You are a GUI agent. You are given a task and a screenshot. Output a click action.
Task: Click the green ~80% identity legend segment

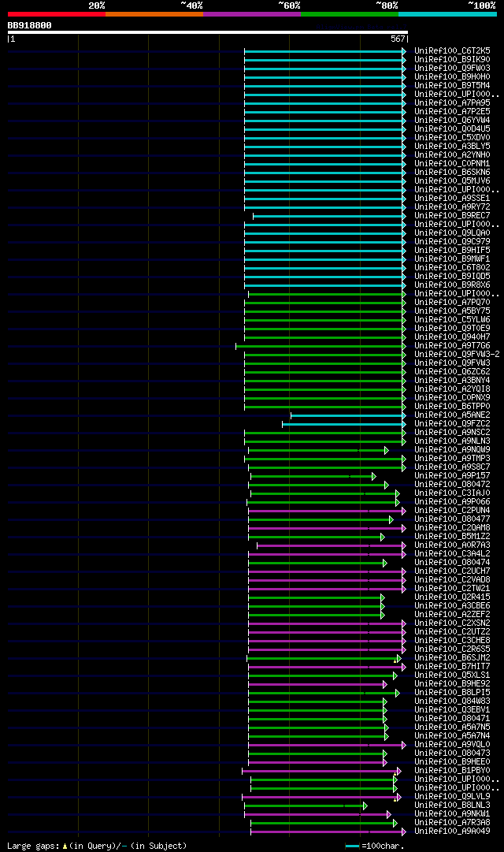click(350, 14)
